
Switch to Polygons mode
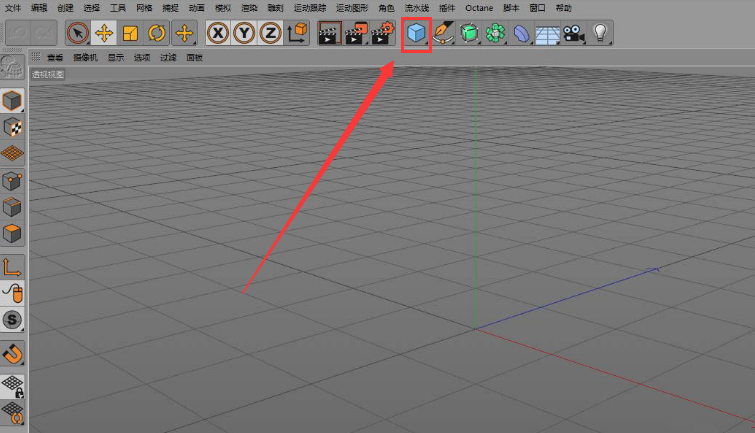point(12,234)
